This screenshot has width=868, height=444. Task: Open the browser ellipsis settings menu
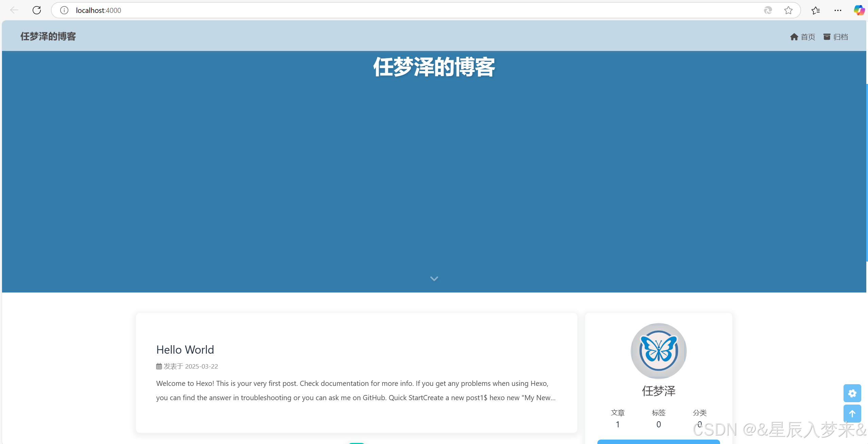tap(838, 10)
